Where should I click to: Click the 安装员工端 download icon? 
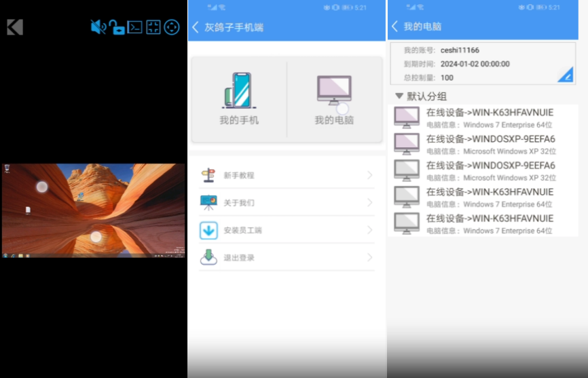208,230
